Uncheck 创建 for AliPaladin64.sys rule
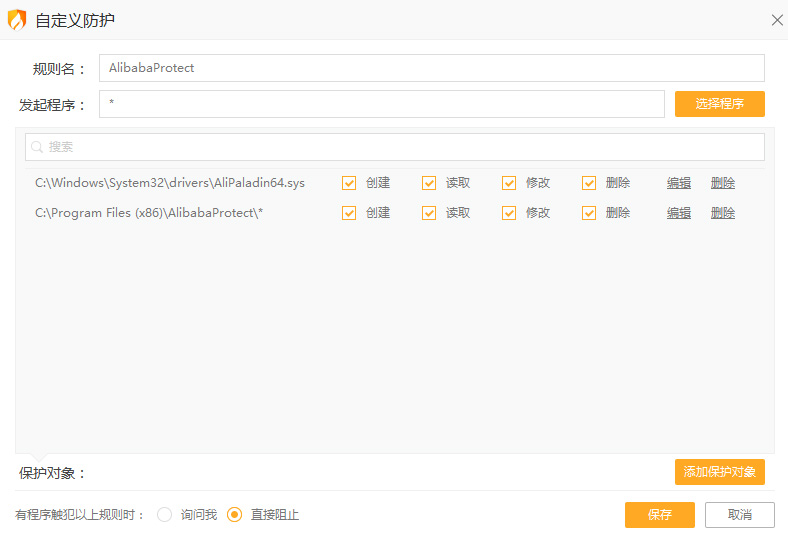The image size is (788, 540). coord(349,183)
